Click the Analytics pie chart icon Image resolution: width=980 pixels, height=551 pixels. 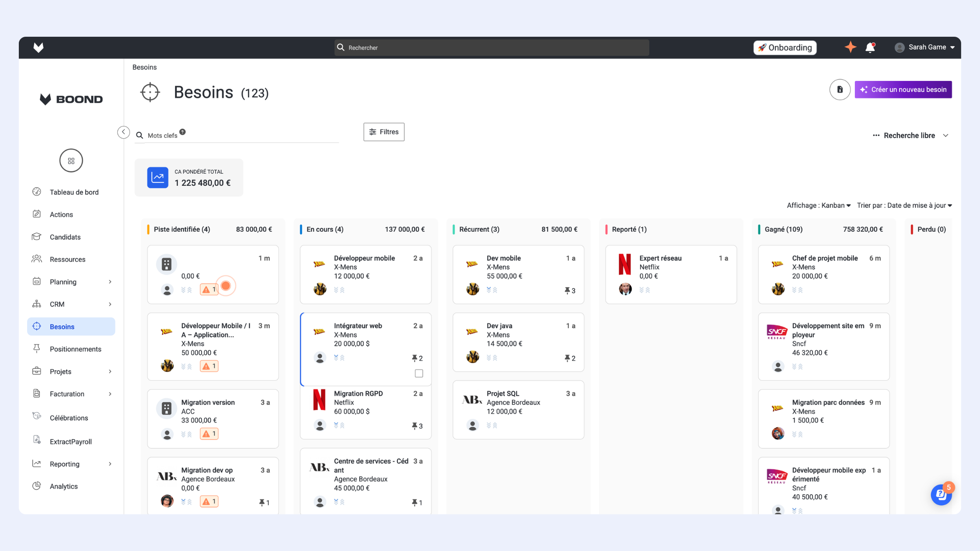[x=37, y=486]
